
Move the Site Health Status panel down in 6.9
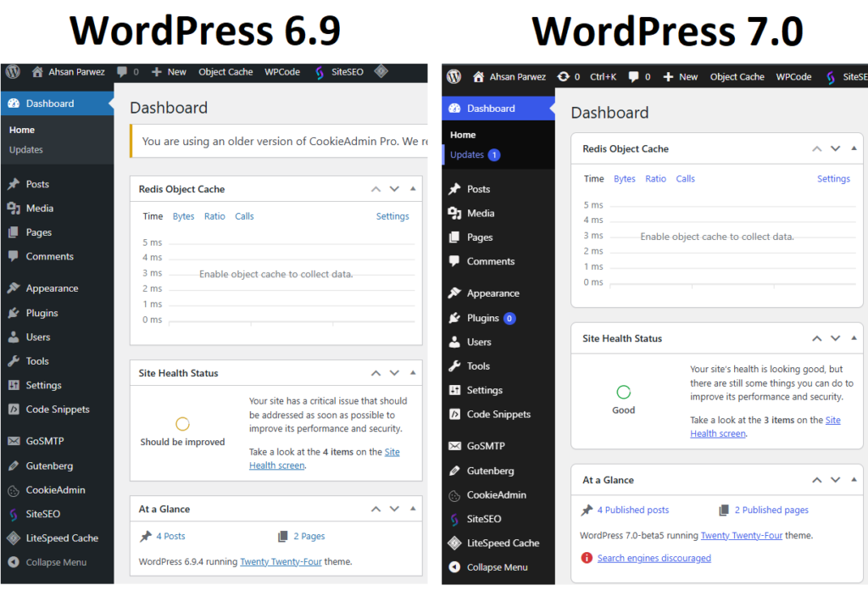(394, 373)
